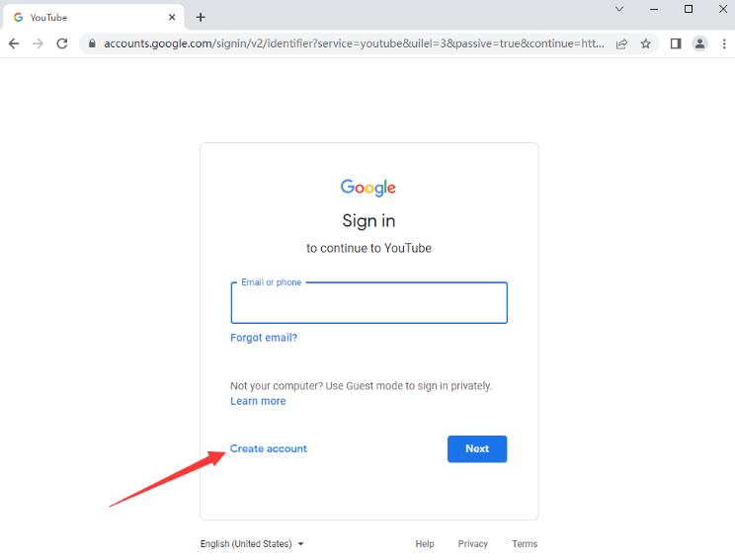
Task: Click the browser forward arrow
Action: click(38, 43)
